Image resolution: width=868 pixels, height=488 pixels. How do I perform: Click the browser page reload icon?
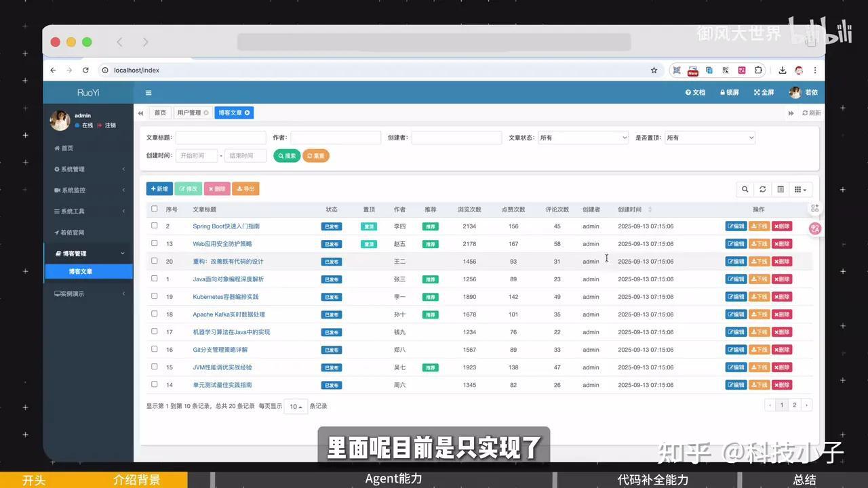coord(84,70)
